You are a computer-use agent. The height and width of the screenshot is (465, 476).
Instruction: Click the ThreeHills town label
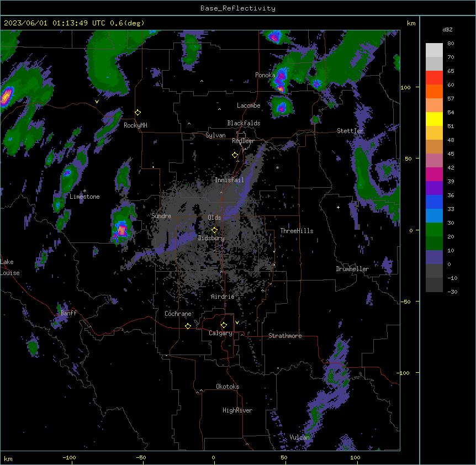click(297, 231)
